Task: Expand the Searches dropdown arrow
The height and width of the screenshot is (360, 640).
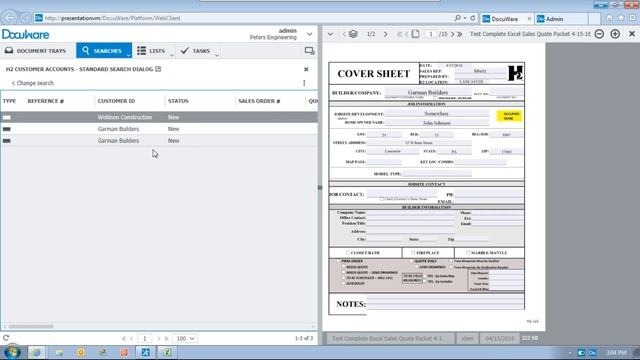Action: click(x=129, y=54)
